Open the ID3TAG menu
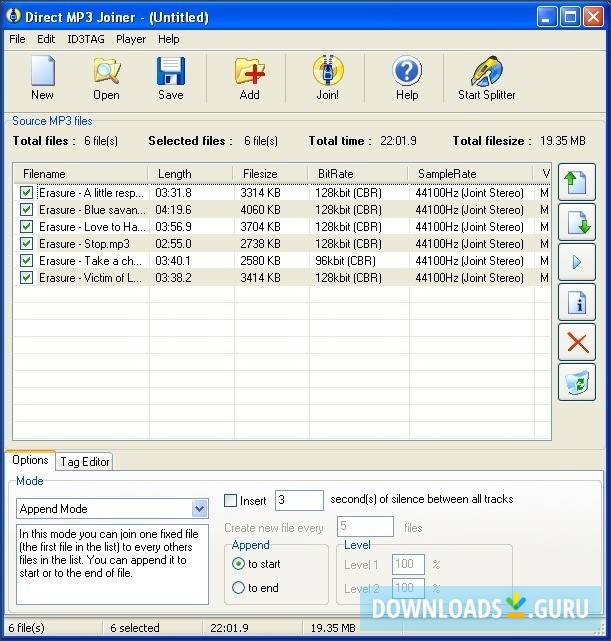The height and width of the screenshot is (641, 611). (86, 39)
